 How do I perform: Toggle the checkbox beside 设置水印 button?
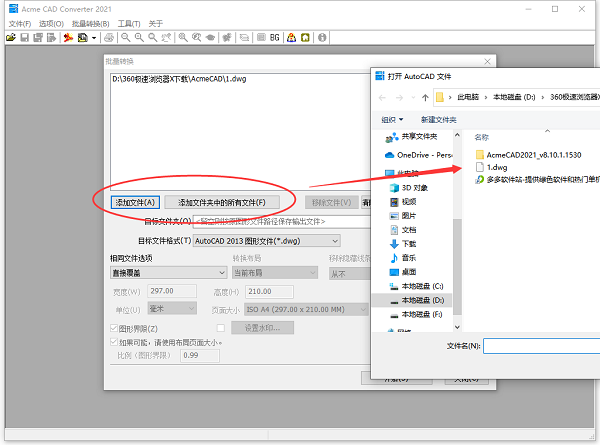(221, 328)
